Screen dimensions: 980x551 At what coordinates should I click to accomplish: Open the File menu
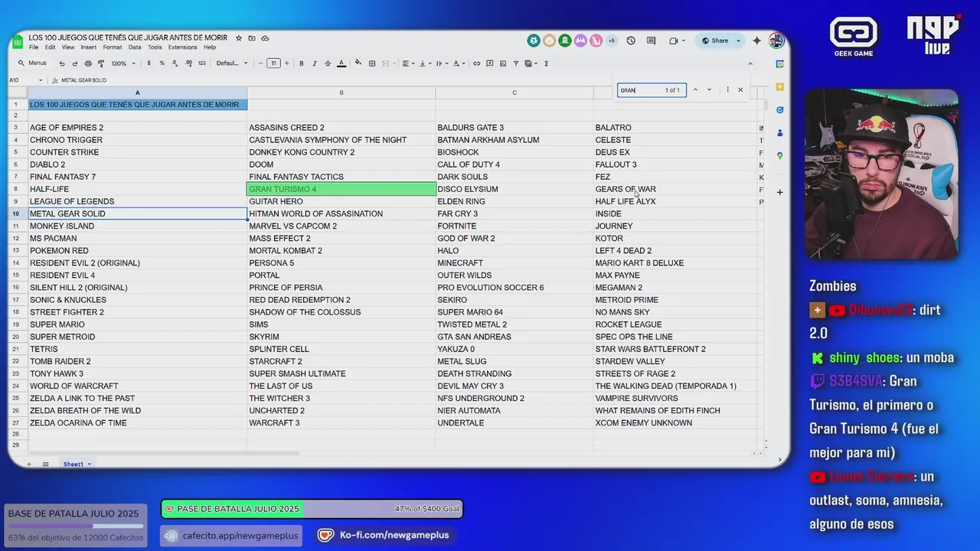coord(34,47)
